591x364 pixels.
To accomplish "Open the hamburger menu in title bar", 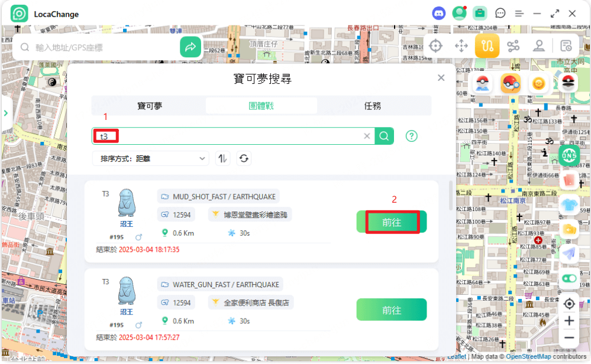I will pyautogui.click(x=519, y=14).
